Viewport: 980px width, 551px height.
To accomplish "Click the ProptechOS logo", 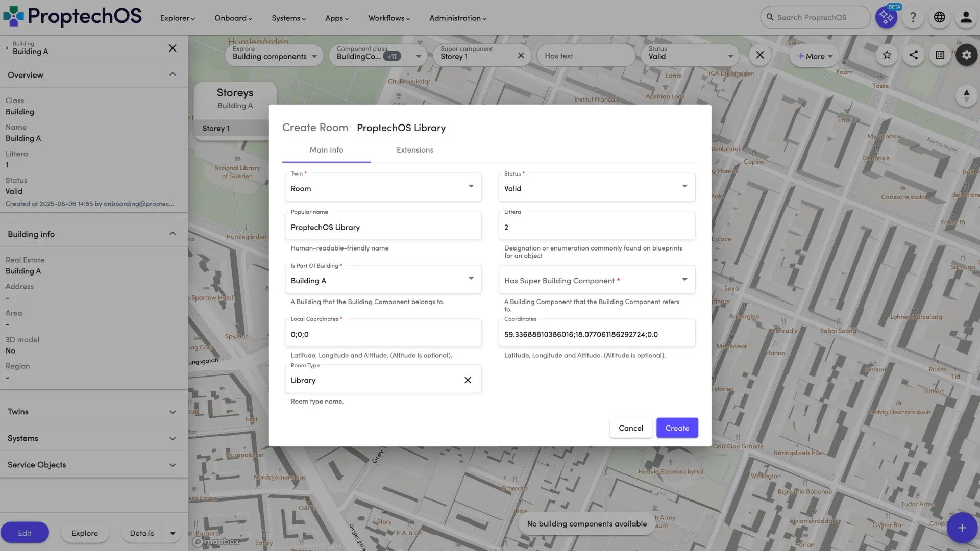I will pyautogui.click(x=72, y=16).
